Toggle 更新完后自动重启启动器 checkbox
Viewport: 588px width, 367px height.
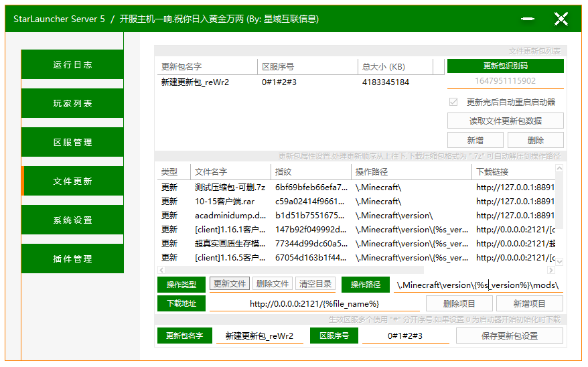tap(453, 102)
